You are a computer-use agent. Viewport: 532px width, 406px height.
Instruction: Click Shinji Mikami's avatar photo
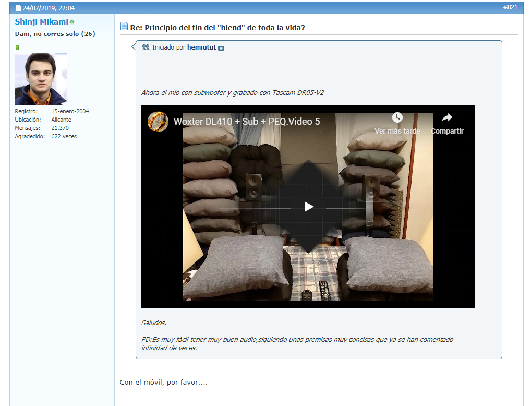click(x=41, y=78)
